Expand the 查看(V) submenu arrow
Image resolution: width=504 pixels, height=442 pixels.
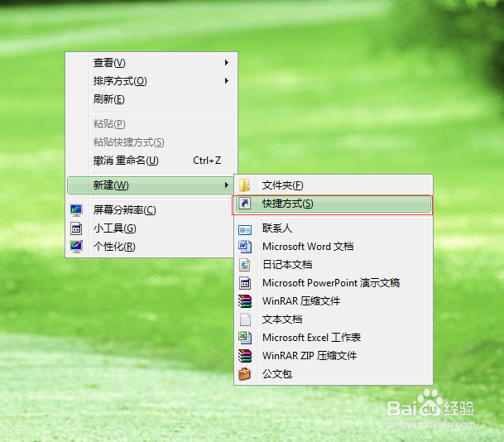tap(227, 62)
